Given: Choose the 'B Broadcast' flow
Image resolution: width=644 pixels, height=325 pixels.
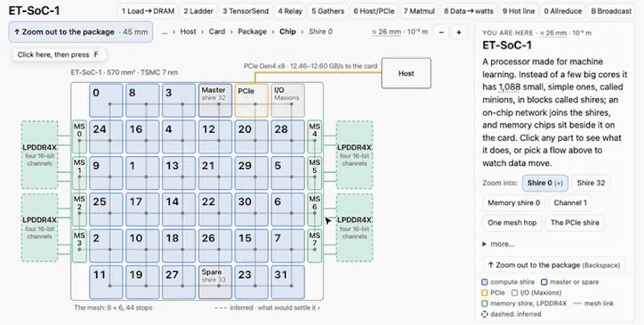Looking at the screenshot, I should click(611, 11).
